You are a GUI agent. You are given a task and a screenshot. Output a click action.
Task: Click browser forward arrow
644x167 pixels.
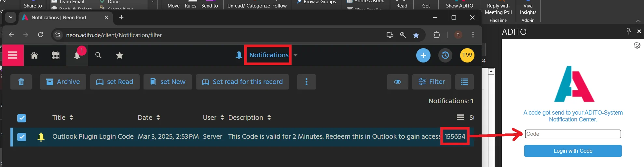point(26,35)
